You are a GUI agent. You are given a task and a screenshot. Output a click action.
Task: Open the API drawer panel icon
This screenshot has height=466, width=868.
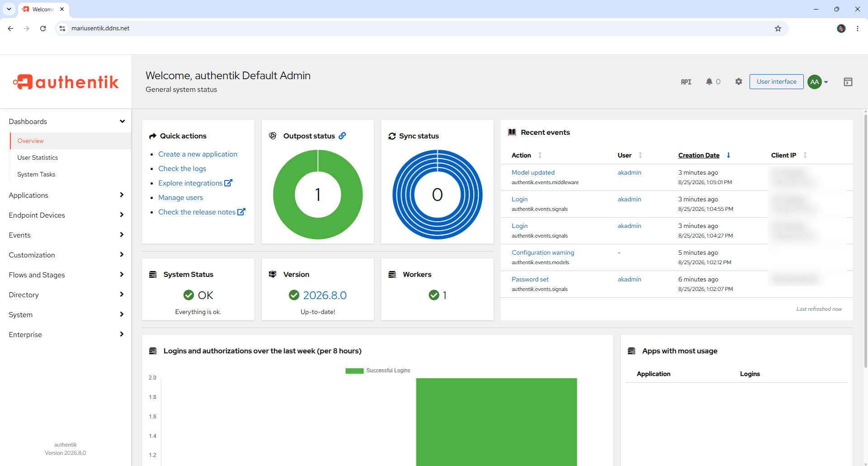(848, 82)
